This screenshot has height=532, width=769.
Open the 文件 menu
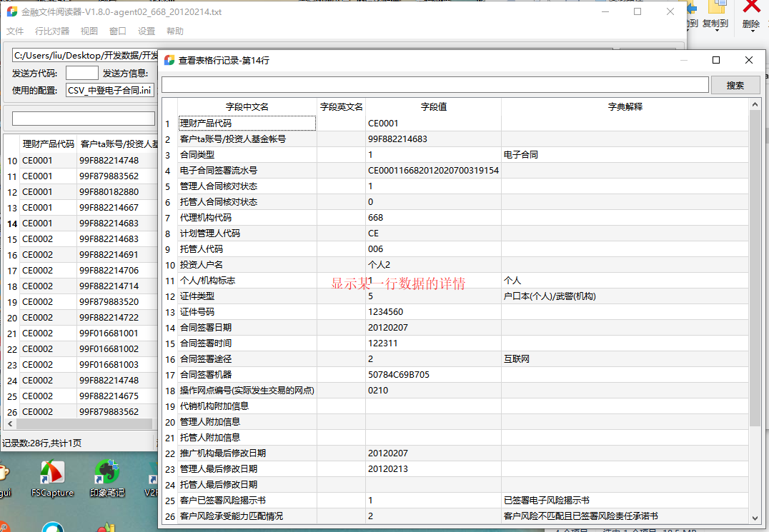click(x=15, y=31)
